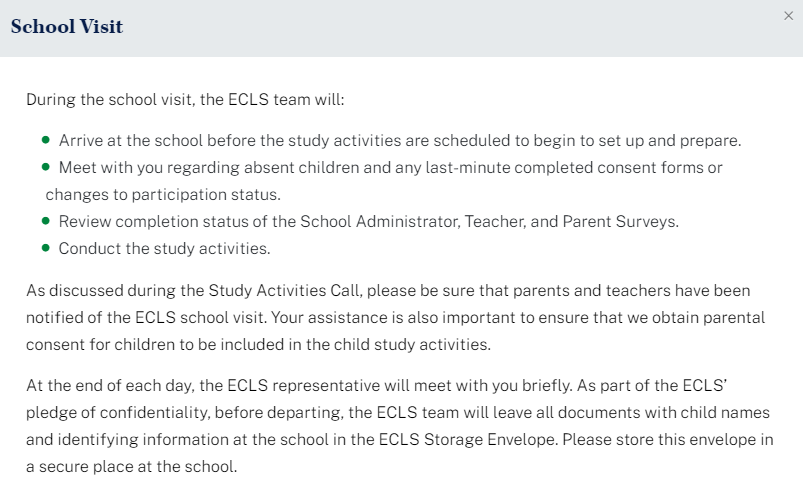Click the green bullet before "Arrive at the school"
The image size is (803, 491).
click(x=46, y=141)
